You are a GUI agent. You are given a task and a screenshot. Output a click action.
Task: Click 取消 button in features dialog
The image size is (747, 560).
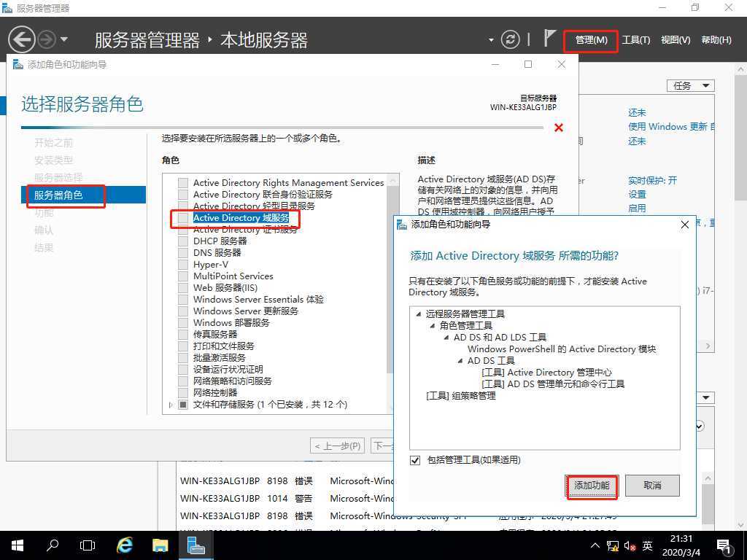tap(652, 486)
